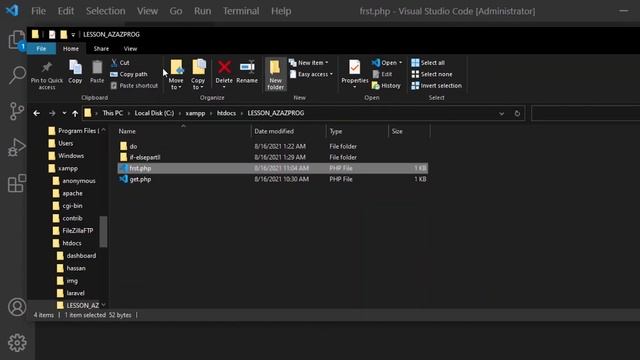The image size is (640, 360).
Task: Click Copy path in Clipboard group
Action: [129, 74]
